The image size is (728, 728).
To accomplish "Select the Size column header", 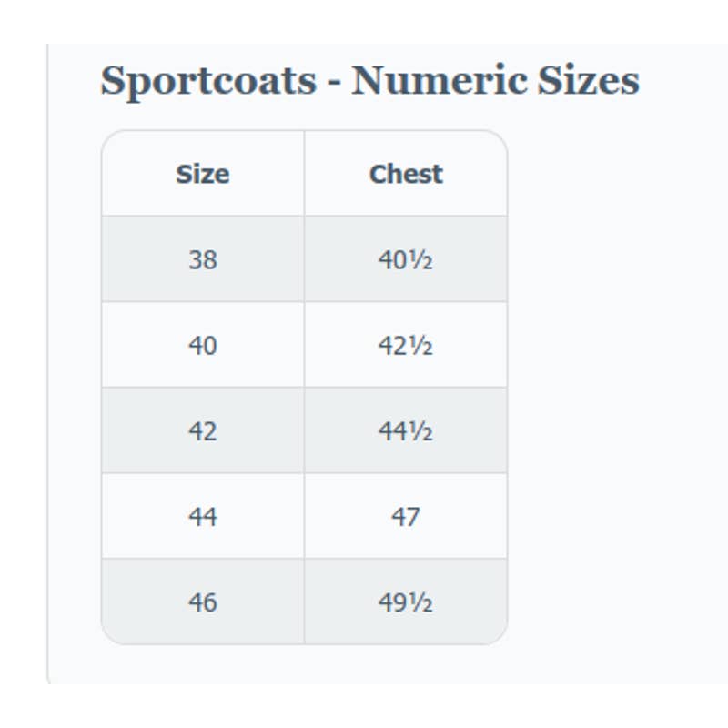I will [203, 173].
